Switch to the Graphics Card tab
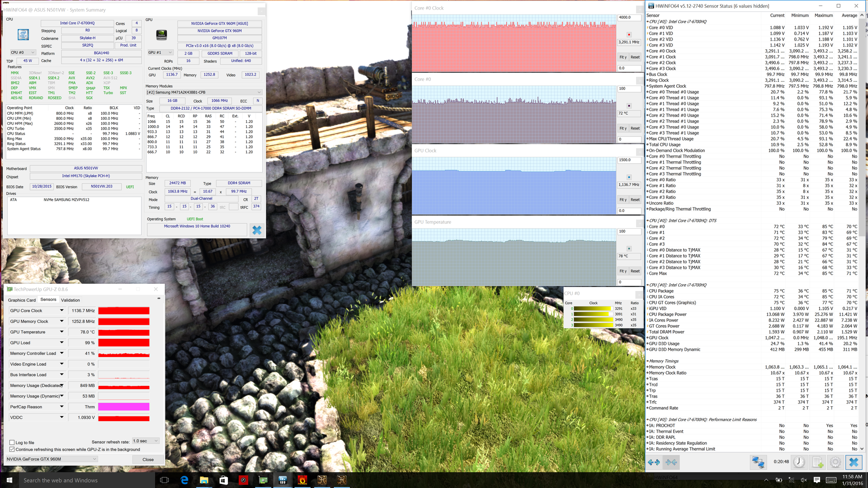This screenshot has height=488, width=868. click(22, 300)
